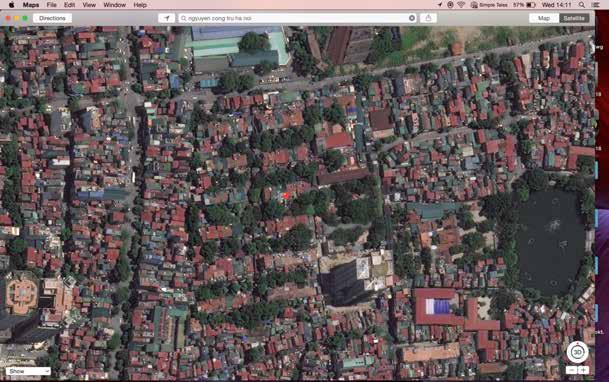This screenshot has height=382, width=609.
Task: Open the Directions panel
Action: coord(52,18)
